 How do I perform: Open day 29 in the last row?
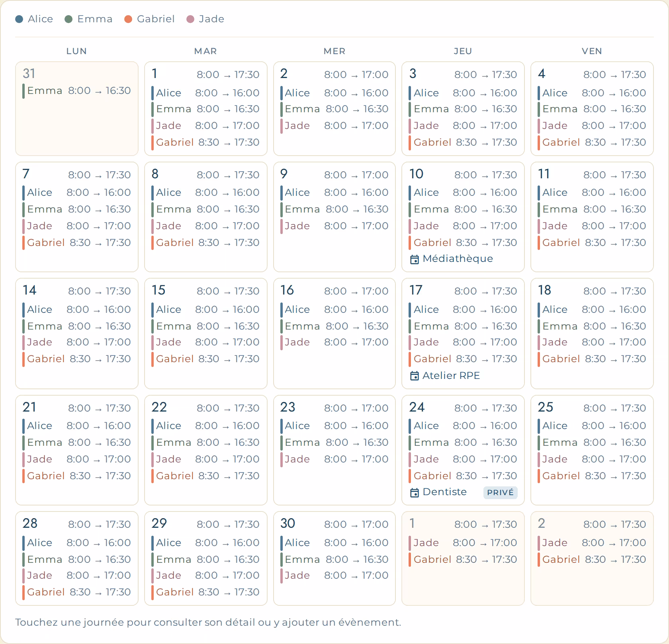pyautogui.click(x=205, y=558)
